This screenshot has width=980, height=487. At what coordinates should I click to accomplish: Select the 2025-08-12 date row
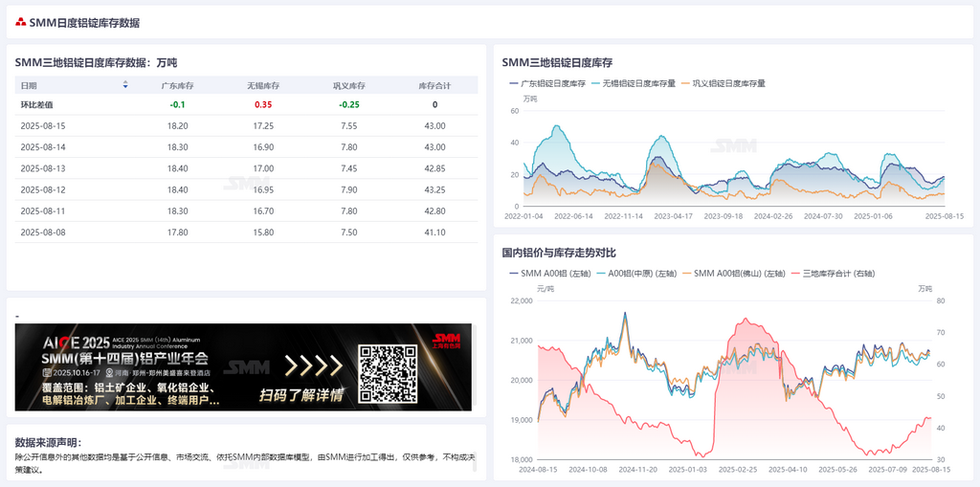246,189
